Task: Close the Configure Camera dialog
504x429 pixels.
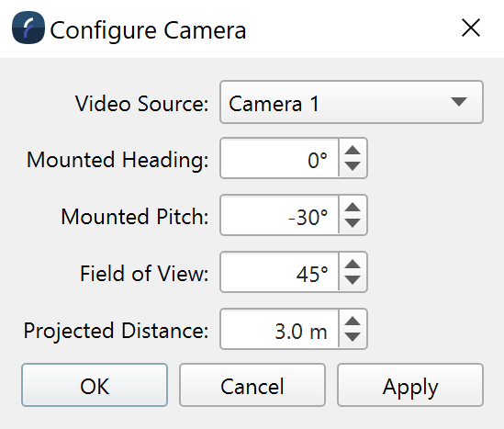Action: 471,28
